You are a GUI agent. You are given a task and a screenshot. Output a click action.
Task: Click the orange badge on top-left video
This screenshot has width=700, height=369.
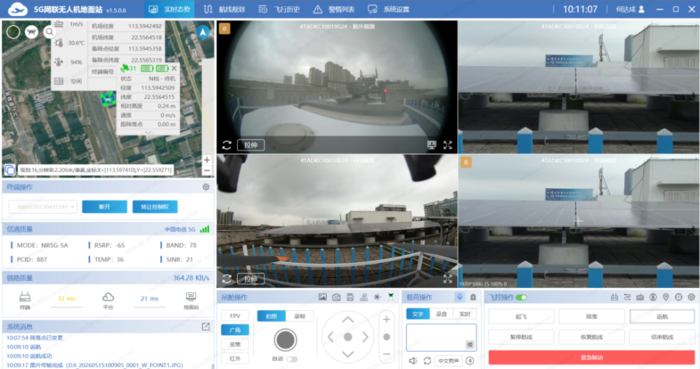point(225,29)
